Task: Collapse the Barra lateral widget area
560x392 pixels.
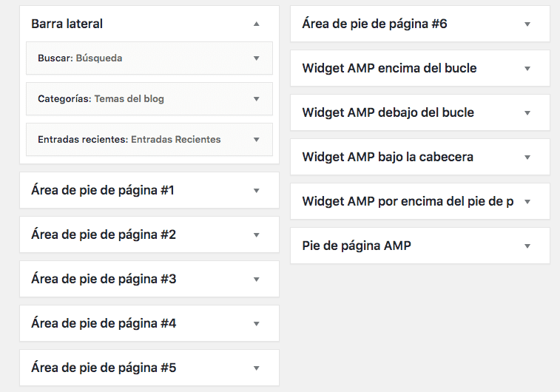Action: point(257,24)
